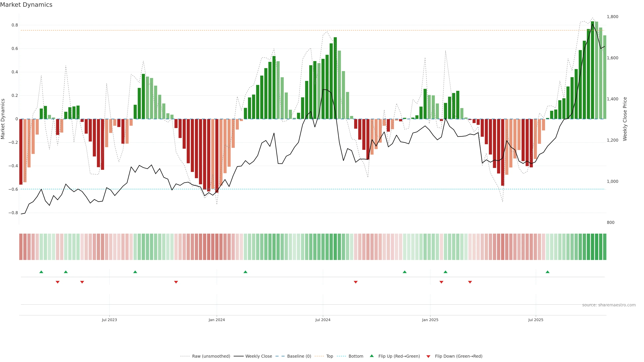Click last red flip-down triangle marker
Image resolution: width=644 pixels, height=362 pixels.
tap(470, 282)
